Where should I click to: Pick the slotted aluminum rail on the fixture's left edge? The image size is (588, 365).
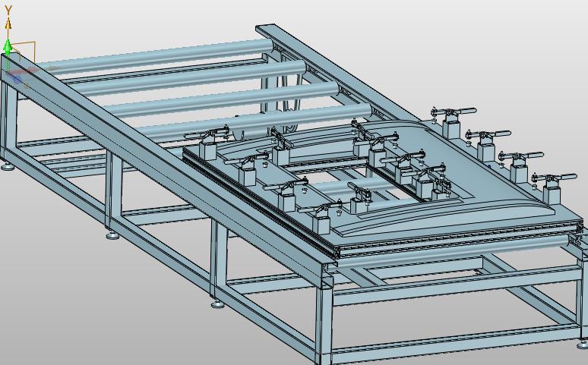[x=261, y=203]
